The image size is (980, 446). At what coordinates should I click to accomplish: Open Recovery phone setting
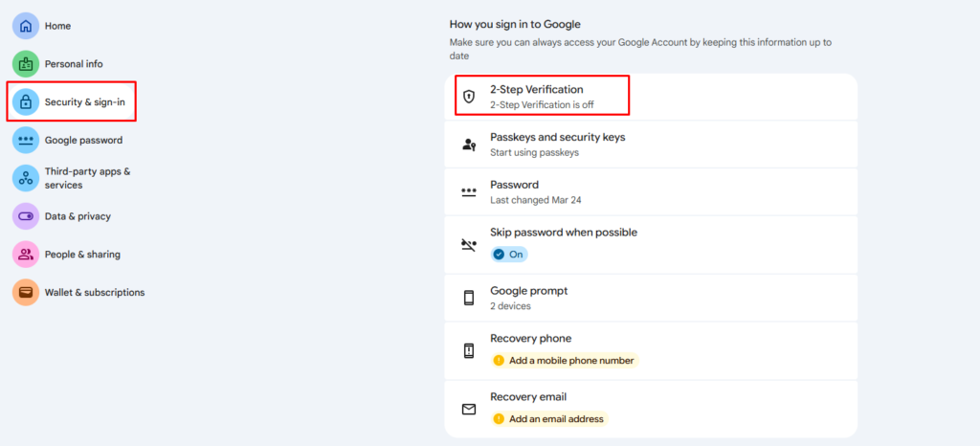pos(651,351)
